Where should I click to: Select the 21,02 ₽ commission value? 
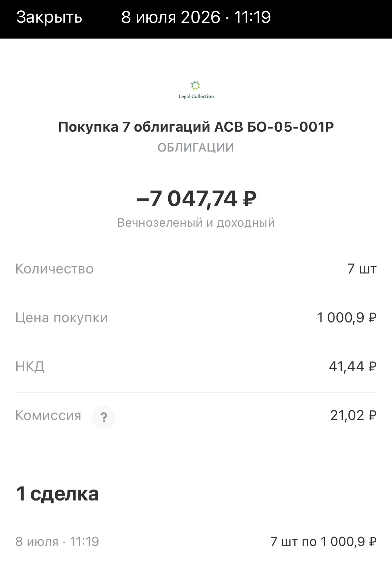[x=353, y=415]
